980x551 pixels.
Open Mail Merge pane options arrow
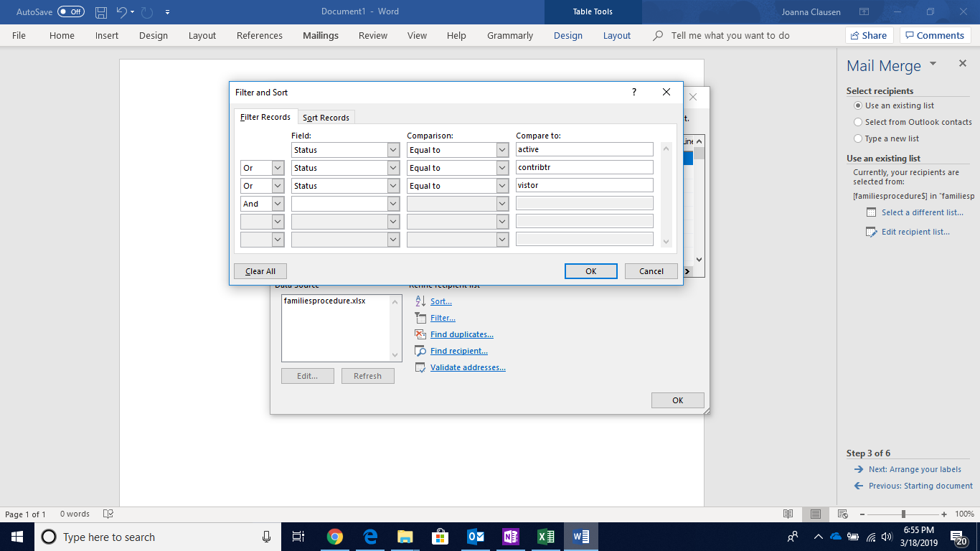[x=933, y=63]
